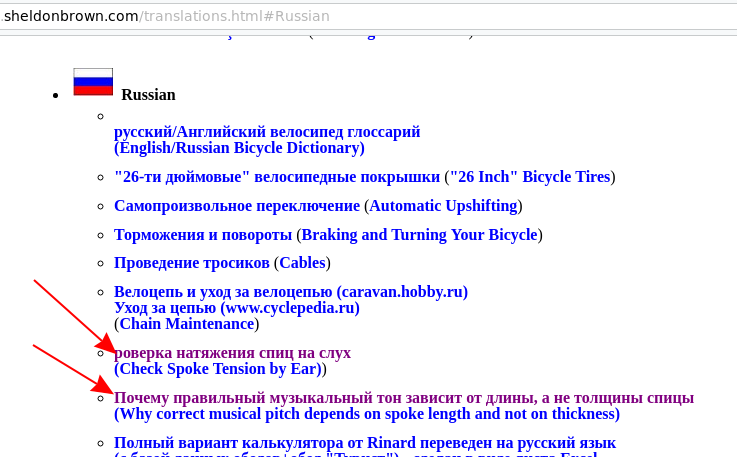
Task: Open Check Spoke Tension by Ear
Action: 217,369
